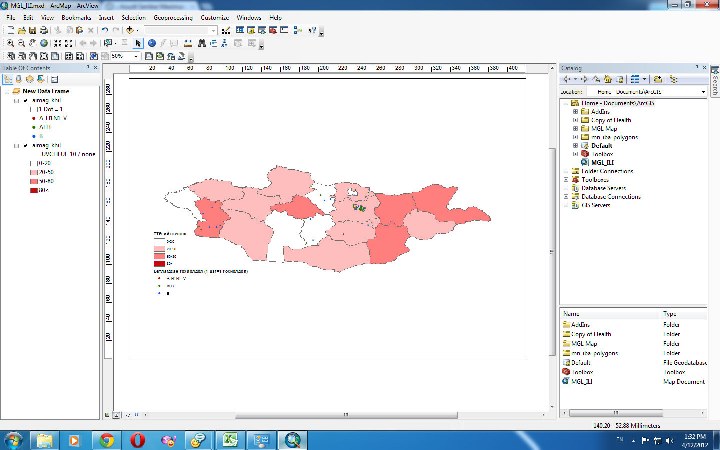Toggle the first aimag layer checkbox
This screenshot has height=450, width=720.
(x=26, y=101)
